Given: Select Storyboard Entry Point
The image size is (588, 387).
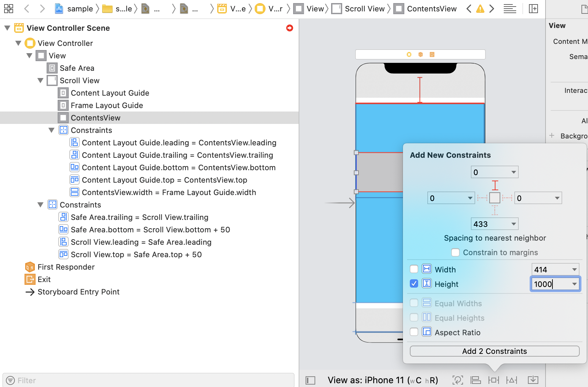Looking at the screenshot, I should coord(73,292).
